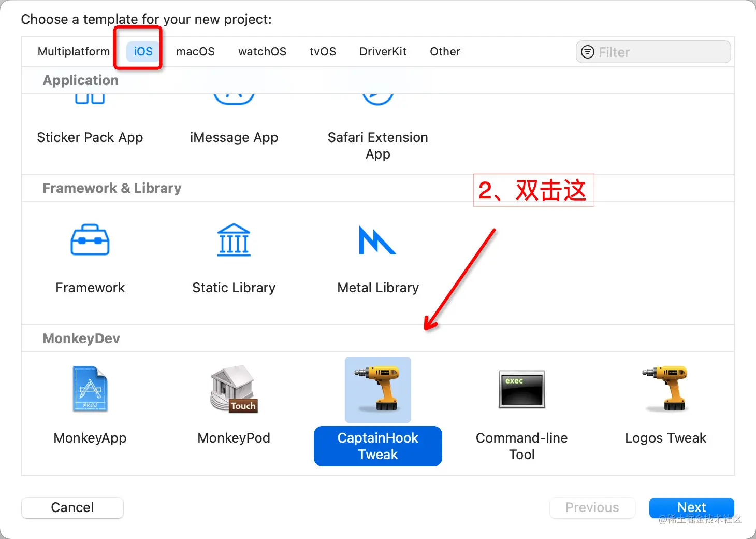Choose the Sticker Pack App label

click(x=90, y=137)
